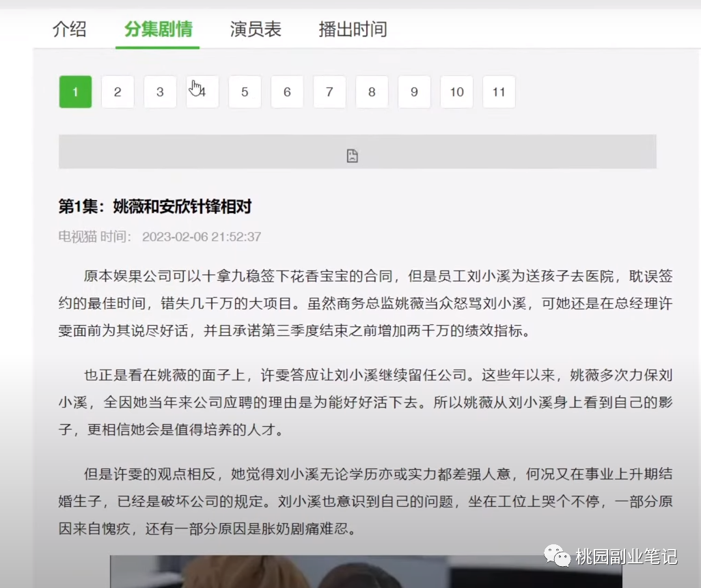
Task: Go to episode 7
Action: coord(329,92)
